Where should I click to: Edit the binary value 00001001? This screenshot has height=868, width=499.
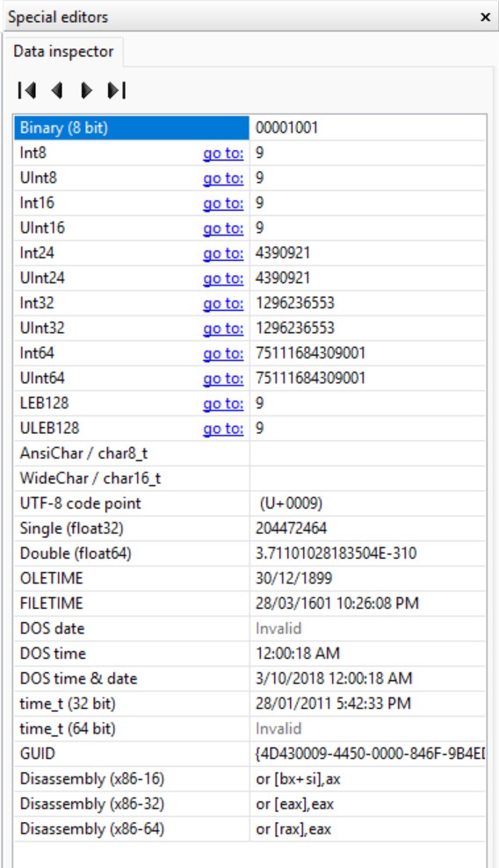[x=287, y=128]
